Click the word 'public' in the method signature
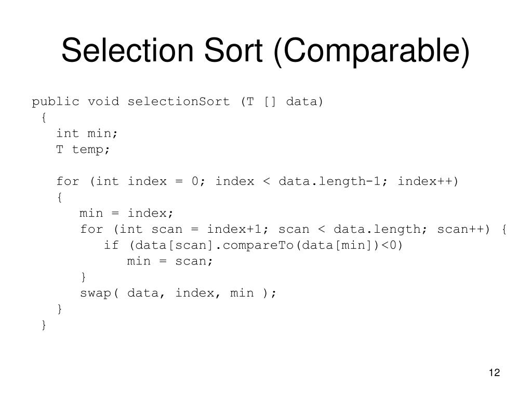This screenshot has width=532, height=399. [55, 102]
